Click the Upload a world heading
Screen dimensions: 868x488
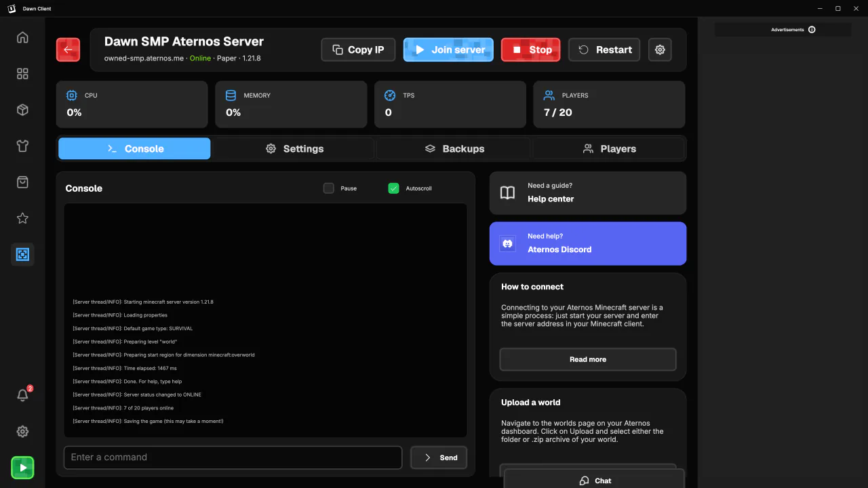pos(530,402)
